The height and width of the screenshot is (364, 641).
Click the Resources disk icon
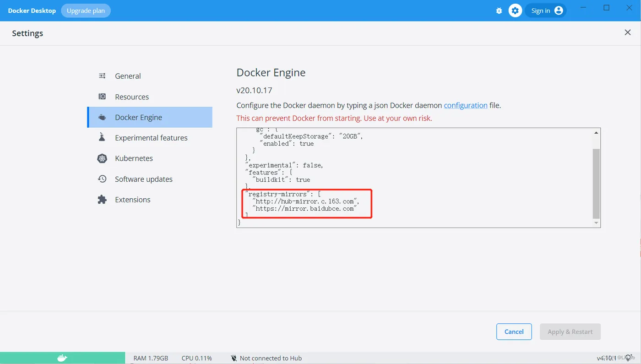[102, 97]
